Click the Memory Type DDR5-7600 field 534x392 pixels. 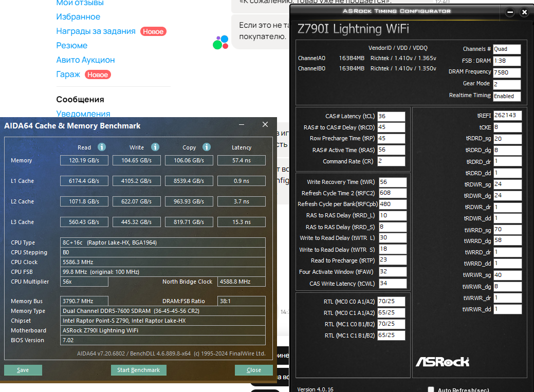pyautogui.click(x=163, y=311)
